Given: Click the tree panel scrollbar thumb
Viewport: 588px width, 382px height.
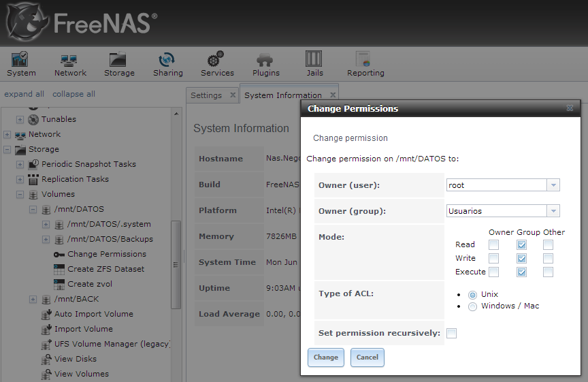Looking at the screenshot, I should [x=176, y=265].
